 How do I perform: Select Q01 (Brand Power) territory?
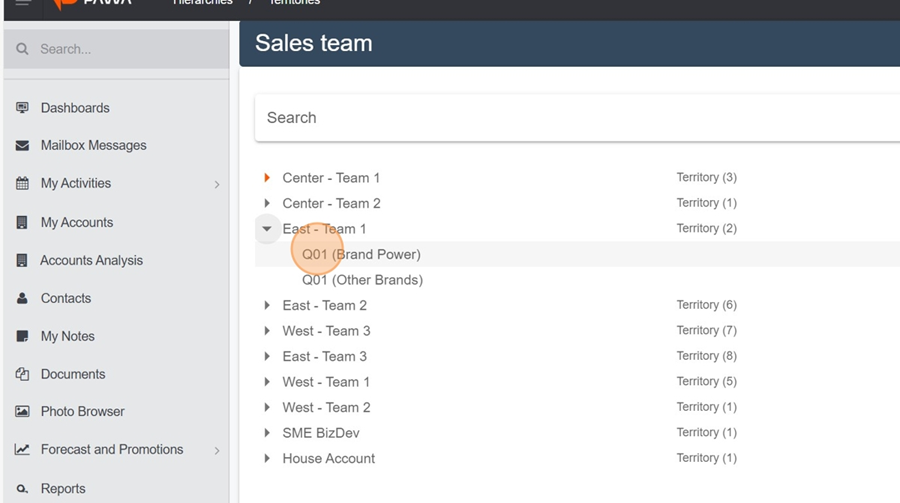click(x=361, y=254)
